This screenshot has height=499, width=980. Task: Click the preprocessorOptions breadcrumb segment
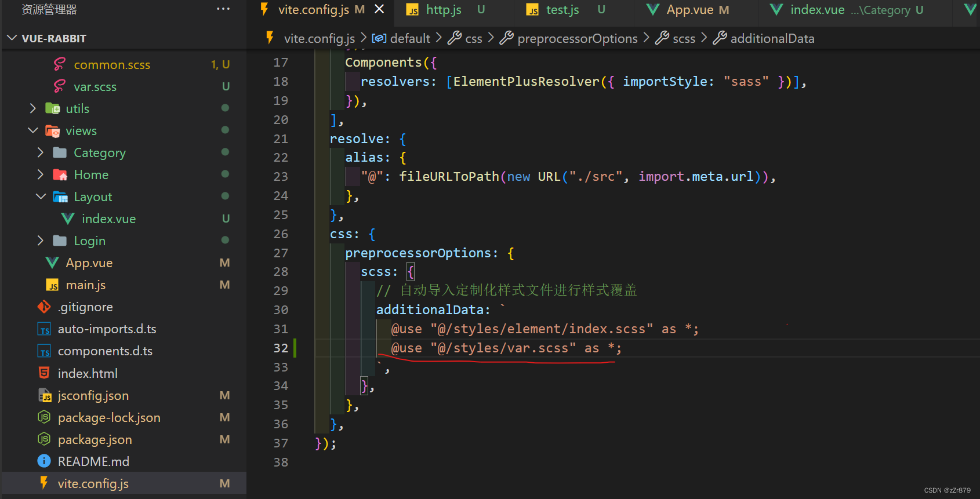[x=578, y=38]
